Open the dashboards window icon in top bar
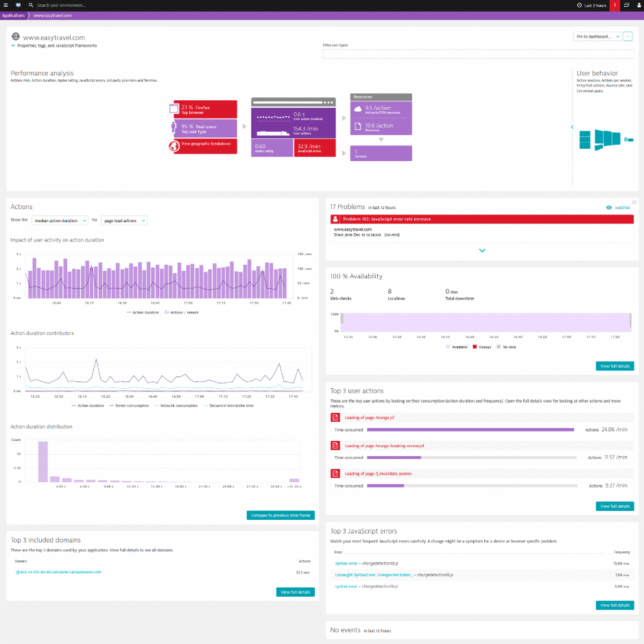The image size is (644, 644). coord(626,5)
